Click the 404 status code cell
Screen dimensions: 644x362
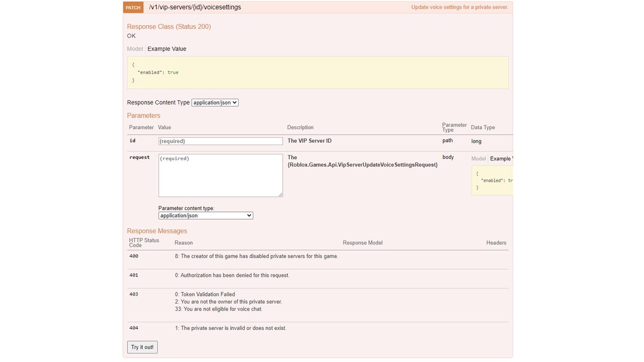pos(134,328)
